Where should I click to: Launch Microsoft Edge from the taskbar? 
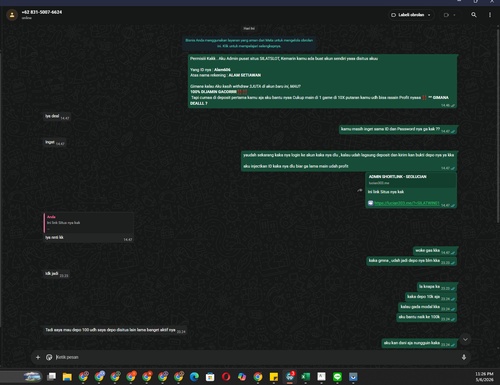click(194, 377)
